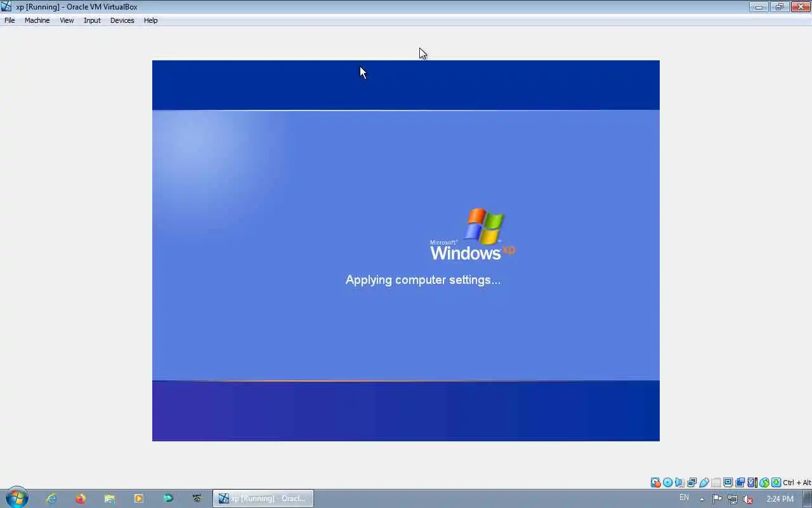
Task: Launch Internet Explorer from taskbar
Action: pos(51,498)
